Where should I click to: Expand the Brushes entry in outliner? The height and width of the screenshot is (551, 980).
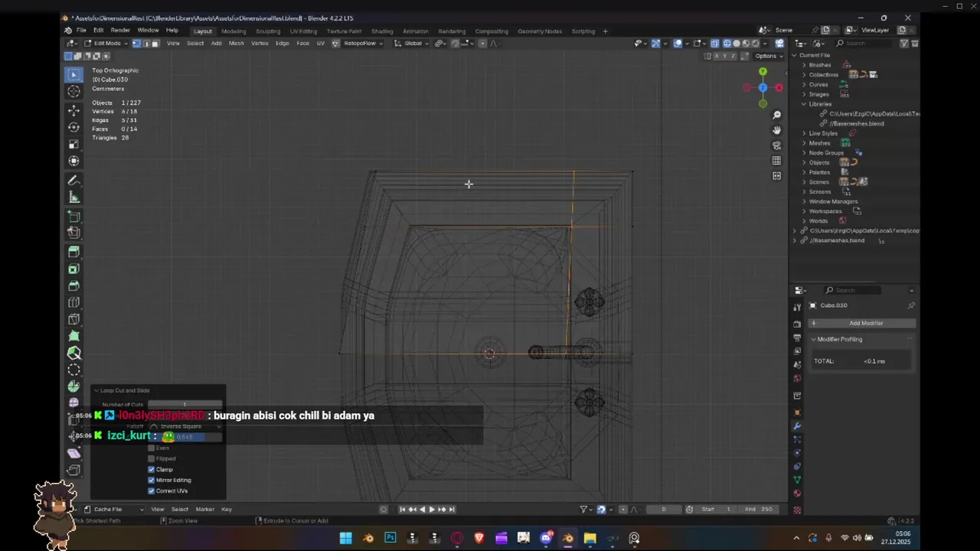coord(804,65)
